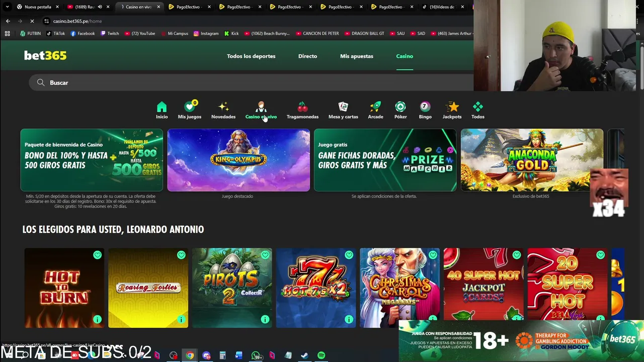Open the FUTBIN bookmark
644x362 pixels.
(30, 34)
